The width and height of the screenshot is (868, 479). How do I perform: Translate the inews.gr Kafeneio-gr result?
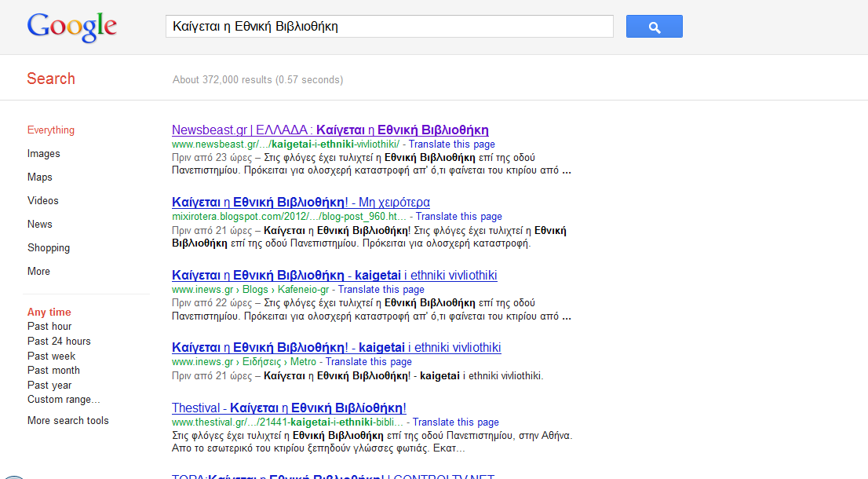[381, 289]
